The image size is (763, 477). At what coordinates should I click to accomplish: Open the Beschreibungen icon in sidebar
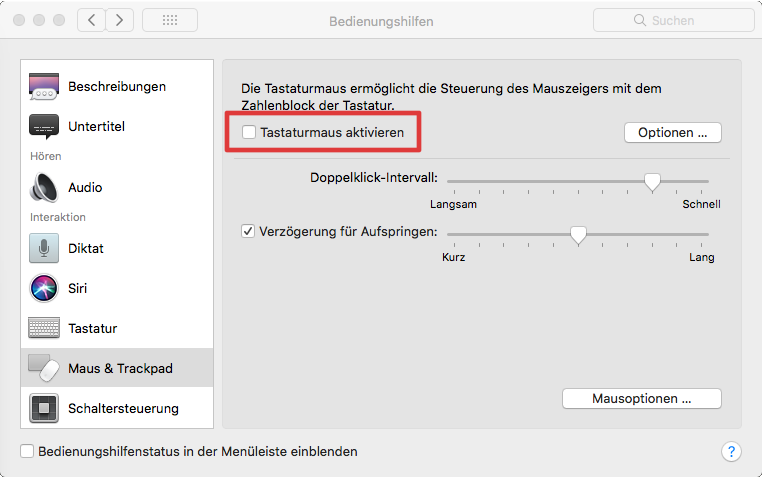[x=44, y=86]
